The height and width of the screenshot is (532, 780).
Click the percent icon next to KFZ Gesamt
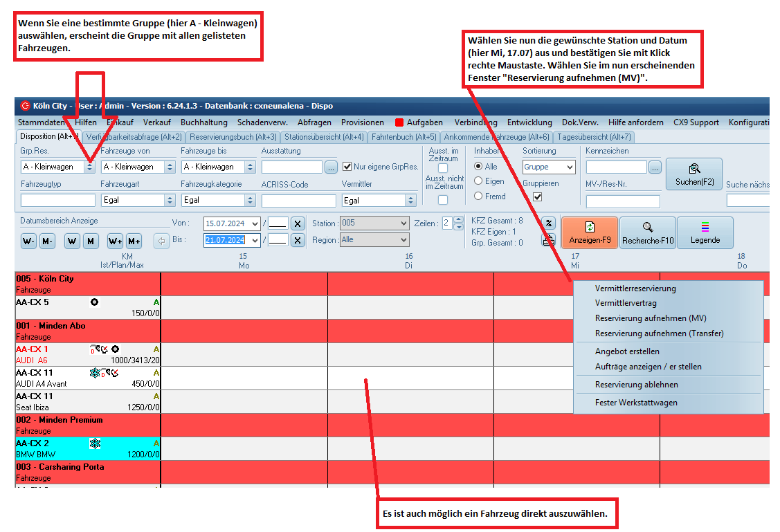548,223
